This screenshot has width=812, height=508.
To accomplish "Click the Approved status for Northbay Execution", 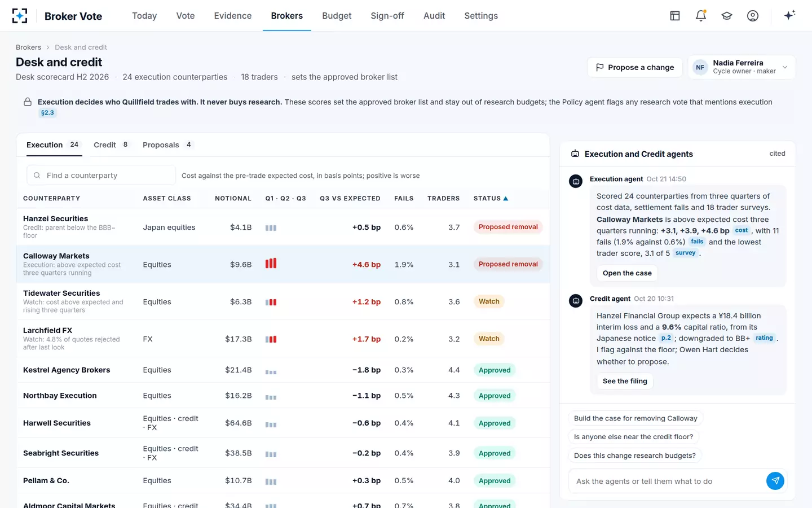I will click(495, 396).
